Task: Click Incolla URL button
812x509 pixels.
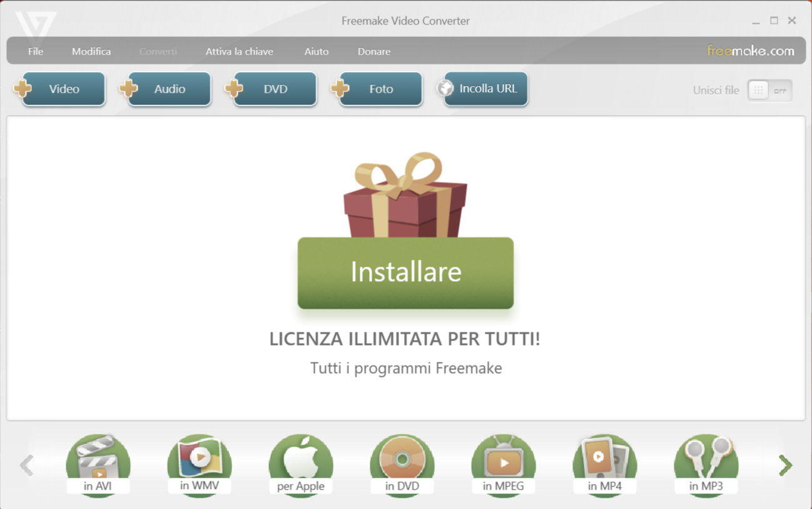Action: click(x=482, y=89)
